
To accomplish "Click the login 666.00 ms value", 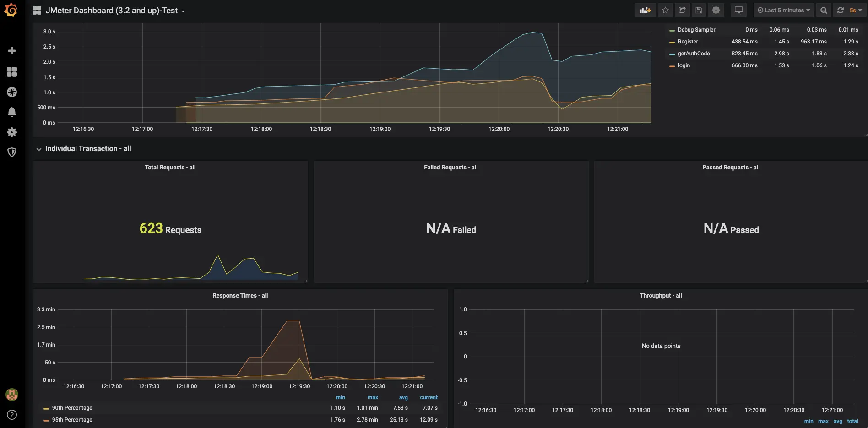I will coord(744,65).
